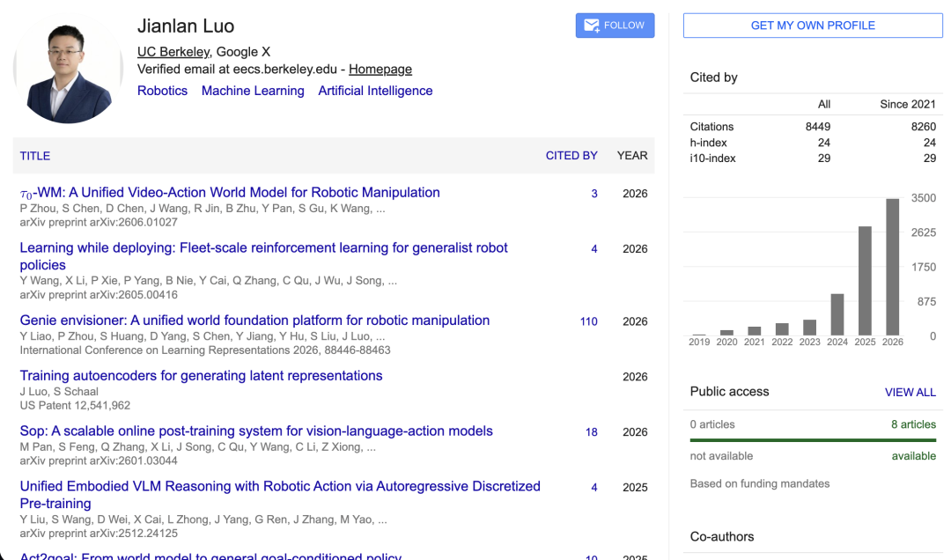Click the 2022 bar in citation chart
951x560 pixels.
782,329
